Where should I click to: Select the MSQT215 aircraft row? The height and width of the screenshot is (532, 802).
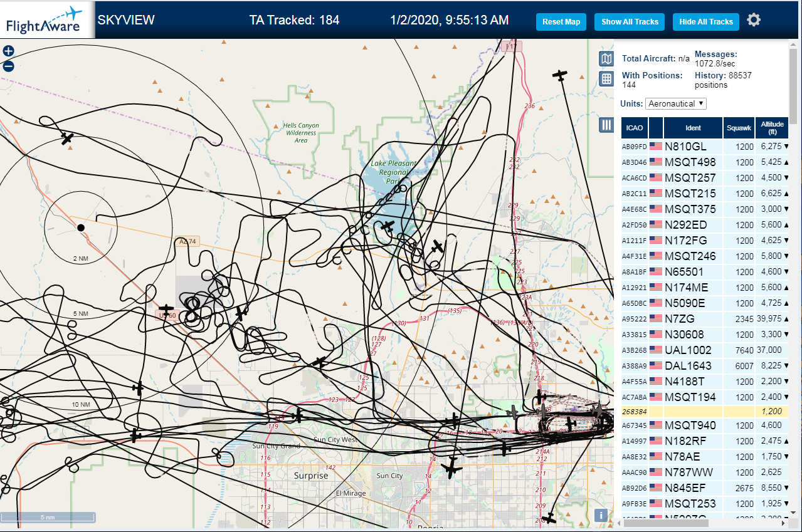point(705,194)
